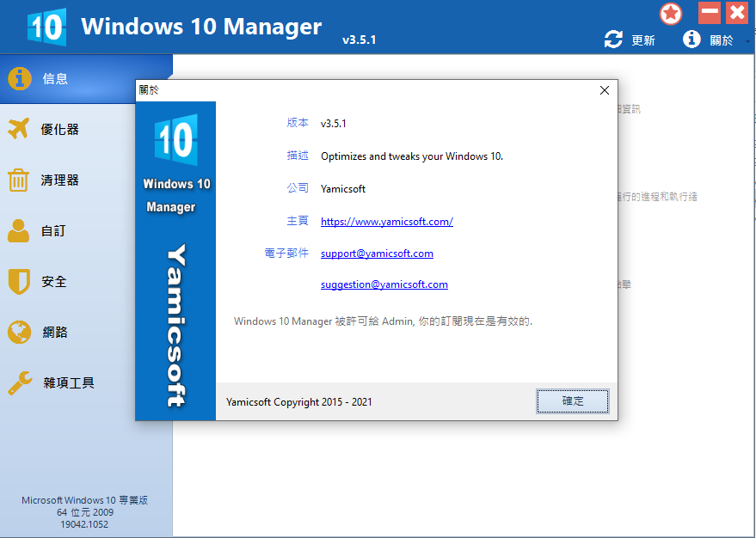756x538 pixels.
Task: Click the trash can cleaner icon
Action: (x=18, y=180)
